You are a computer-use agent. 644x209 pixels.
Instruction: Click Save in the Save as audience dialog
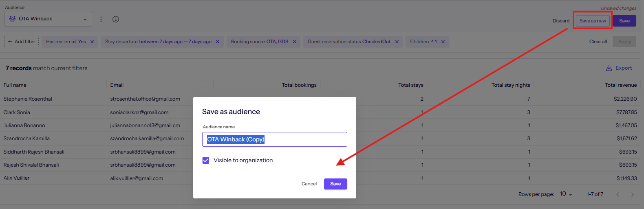tap(335, 184)
